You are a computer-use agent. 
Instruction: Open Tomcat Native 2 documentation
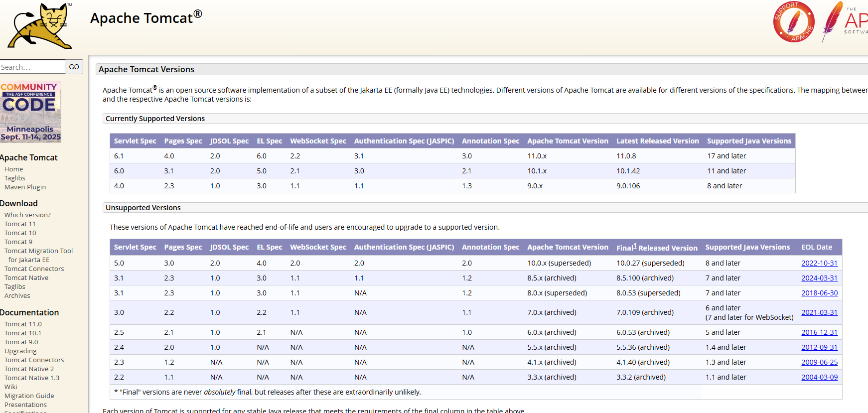pyautogui.click(x=29, y=369)
